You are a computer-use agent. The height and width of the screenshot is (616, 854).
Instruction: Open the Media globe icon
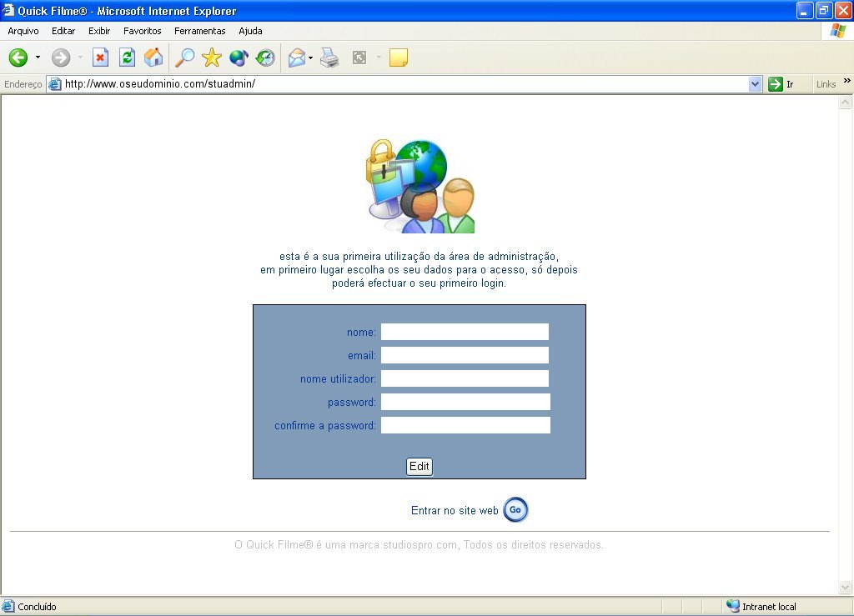[x=239, y=58]
